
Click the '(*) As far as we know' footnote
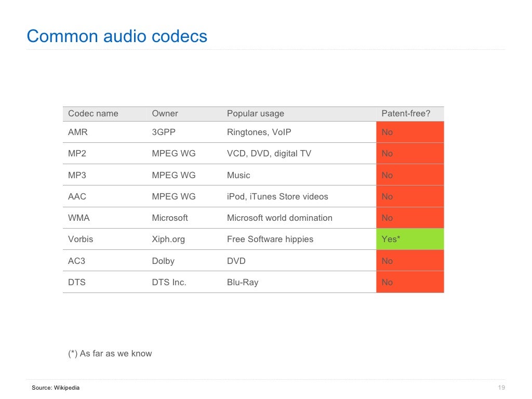pos(110,354)
